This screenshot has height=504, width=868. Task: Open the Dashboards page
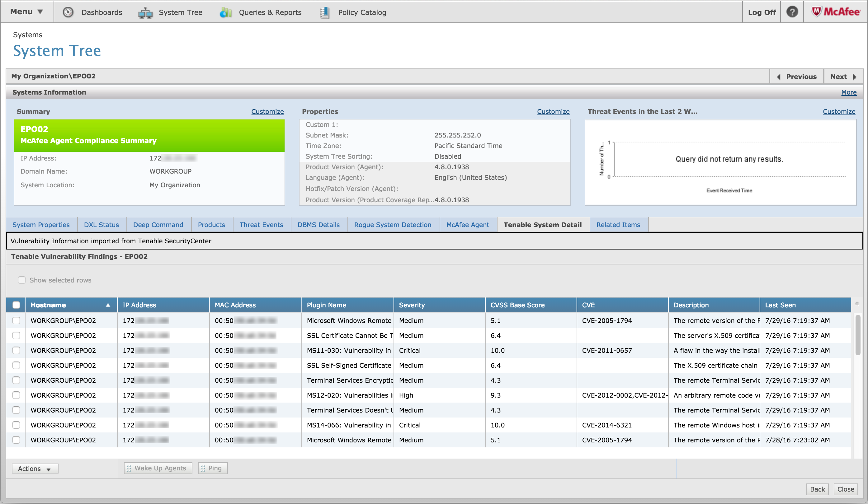101,12
